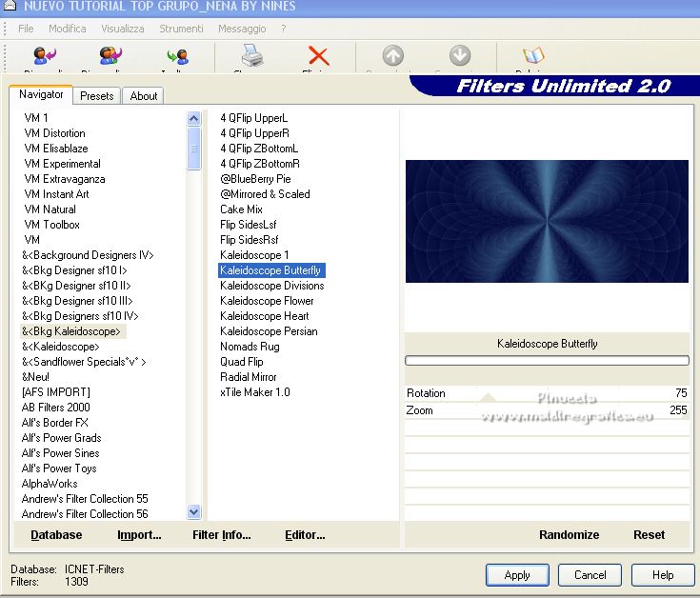The width and height of the screenshot is (700, 598).
Task: Switch to the About tab
Action: coord(143,96)
